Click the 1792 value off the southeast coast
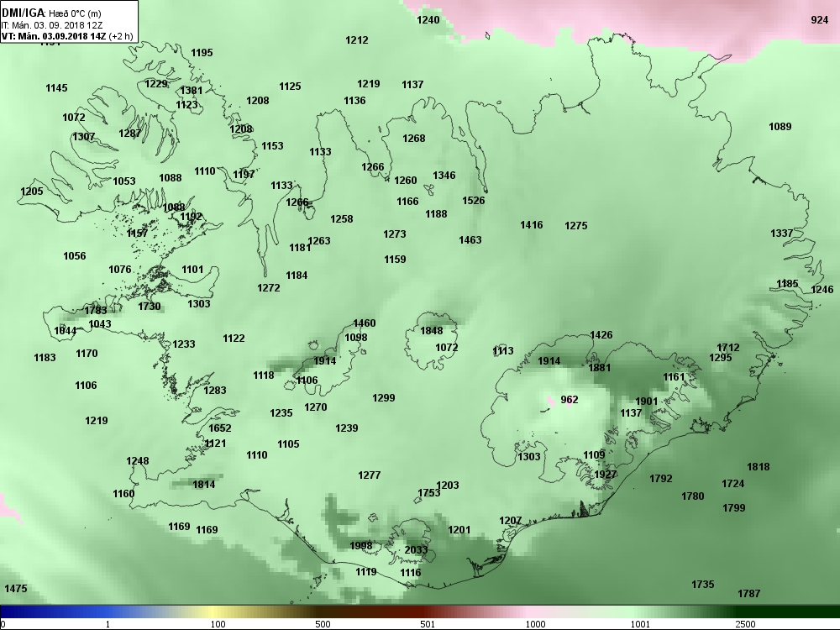This screenshot has height=630, width=840. click(660, 479)
